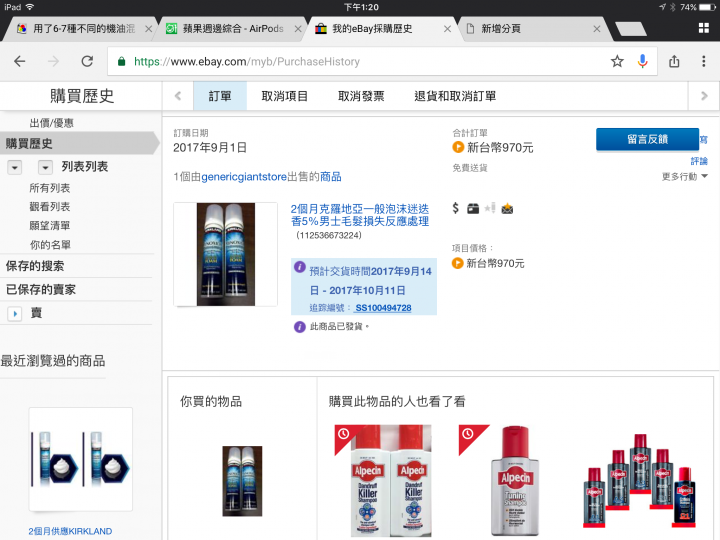Screen dimensions: 720x540
Task: Click the 留言反饋 button
Action: click(647, 139)
